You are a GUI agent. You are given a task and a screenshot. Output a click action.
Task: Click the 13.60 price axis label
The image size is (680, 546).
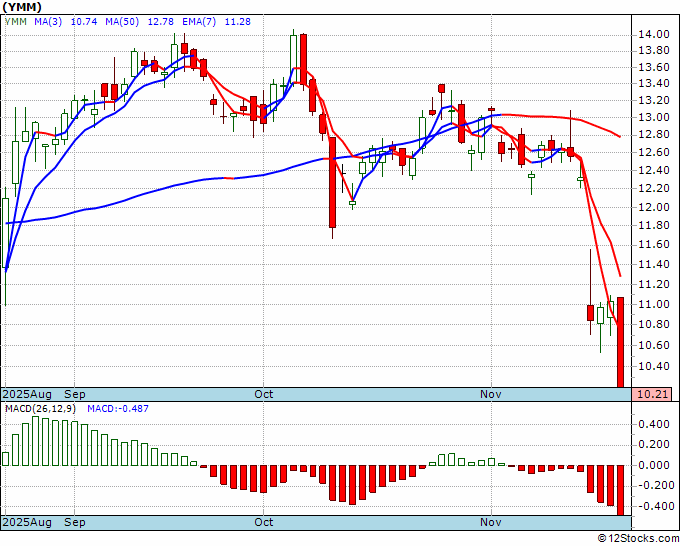[654, 67]
